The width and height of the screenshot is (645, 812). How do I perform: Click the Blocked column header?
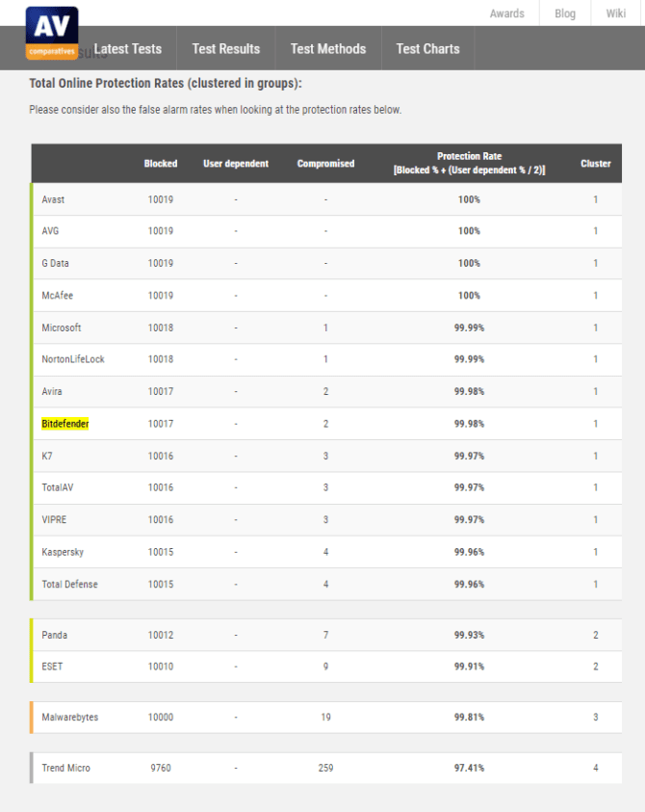click(161, 164)
